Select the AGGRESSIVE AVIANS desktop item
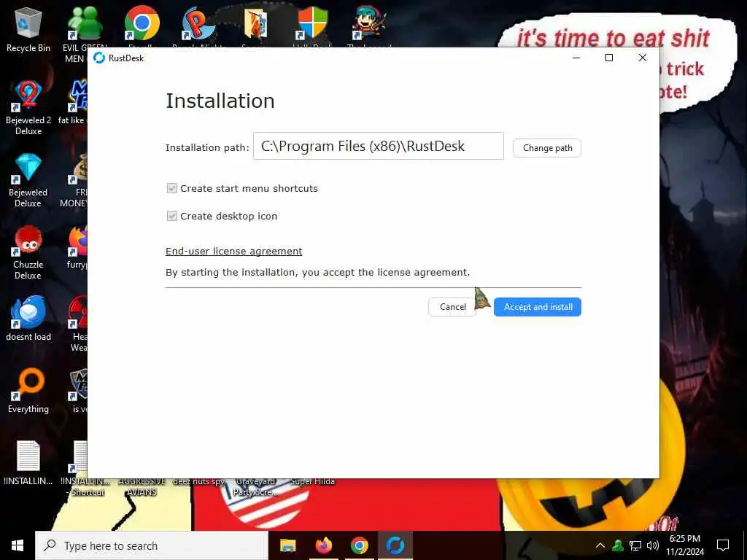 (142, 486)
